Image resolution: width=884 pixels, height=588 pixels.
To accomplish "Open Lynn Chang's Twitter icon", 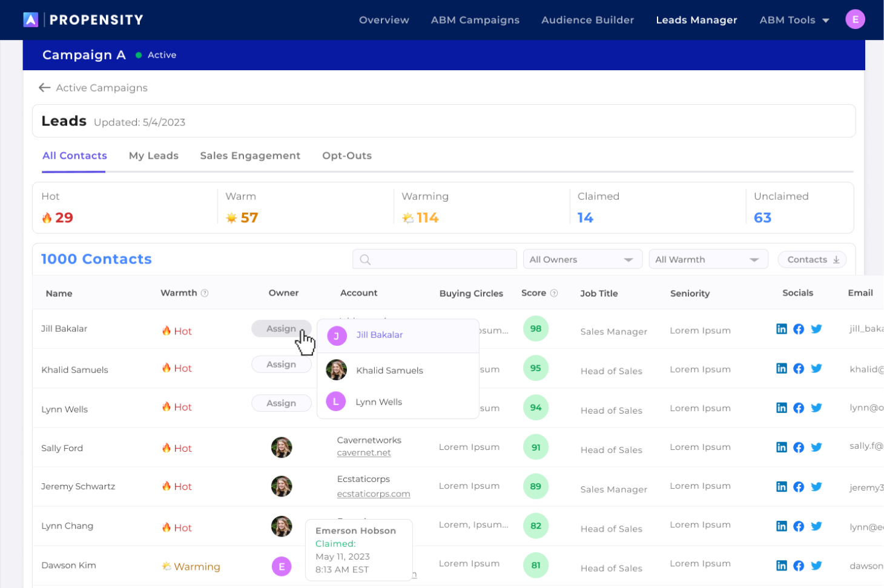I will click(x=816, y=526).
